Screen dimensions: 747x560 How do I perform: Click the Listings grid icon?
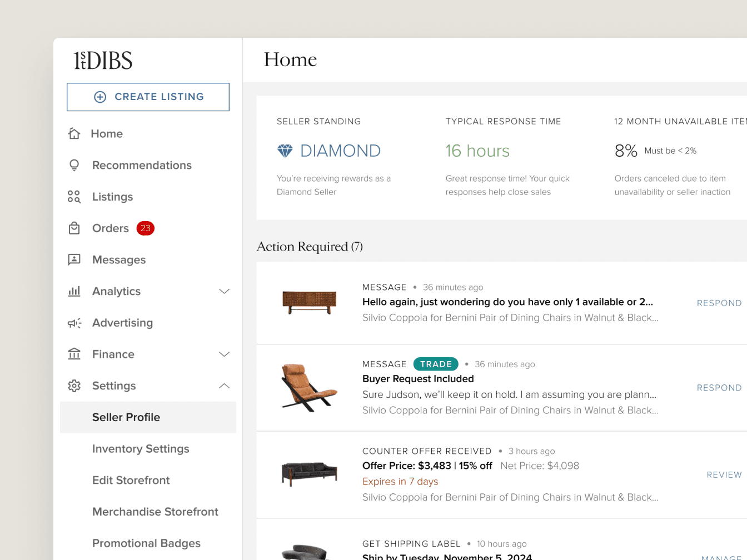pos(74,197)
